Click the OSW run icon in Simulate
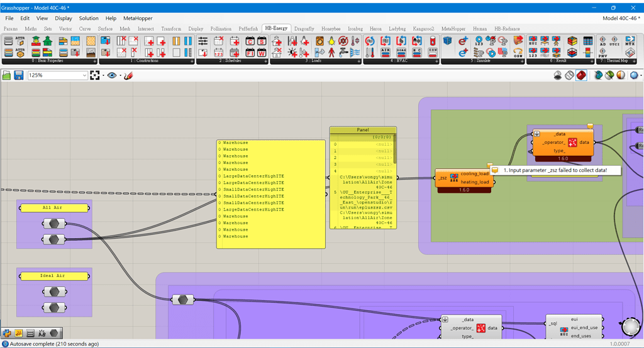Image resolution: width=644 pixels, height=348 pixels. tap(518, 52)
